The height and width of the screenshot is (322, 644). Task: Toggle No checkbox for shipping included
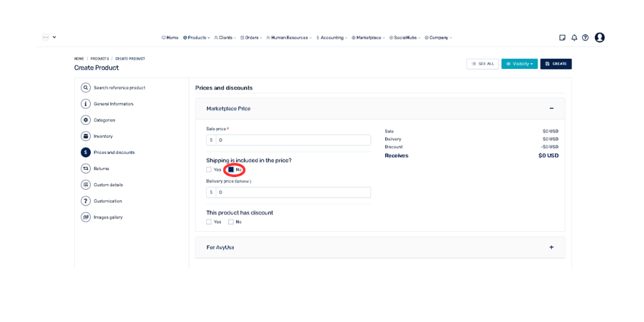coord(231,170)
